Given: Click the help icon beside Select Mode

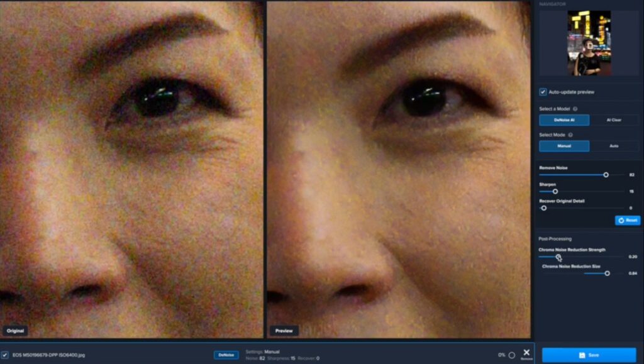Looking at the screenshot, I should click(570, 135).
